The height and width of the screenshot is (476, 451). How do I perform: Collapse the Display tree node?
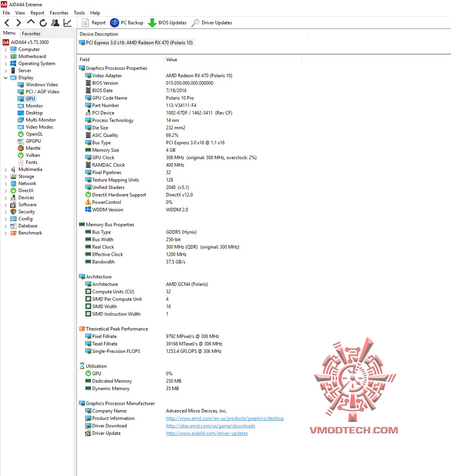(x=5, y=78)
